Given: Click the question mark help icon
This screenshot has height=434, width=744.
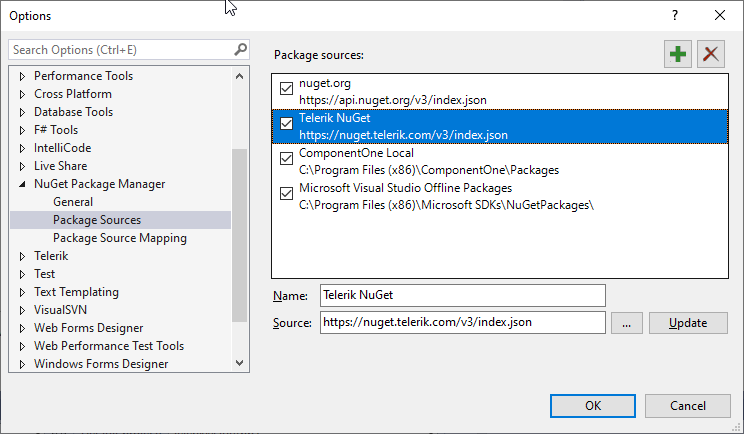Looking at the screenshot, I should tap(675, 15).
